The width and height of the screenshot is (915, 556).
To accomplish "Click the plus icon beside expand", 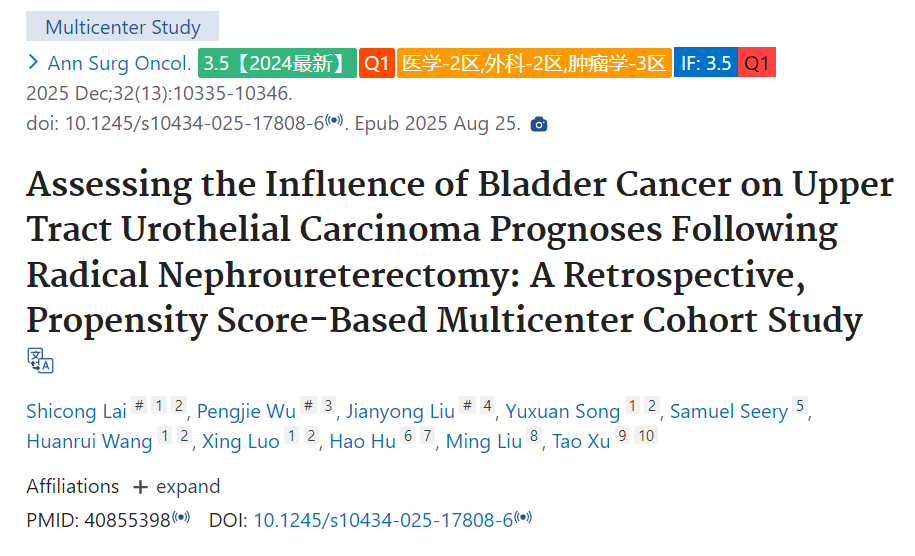I will tap(140, 487).
